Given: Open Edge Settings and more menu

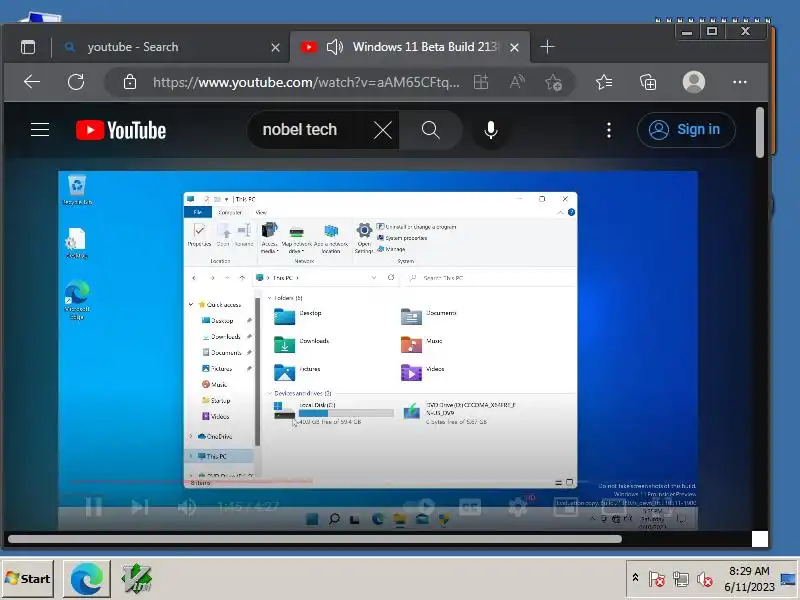Looking at the screenshot, I should click(x=740, y=82).
